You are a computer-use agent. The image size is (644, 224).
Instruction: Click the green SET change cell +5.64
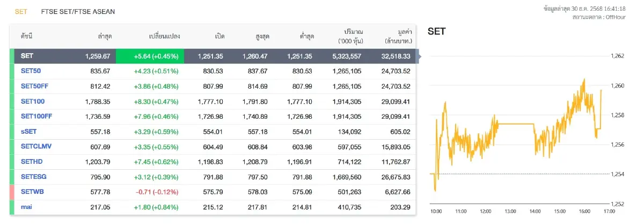coord(150,56)
